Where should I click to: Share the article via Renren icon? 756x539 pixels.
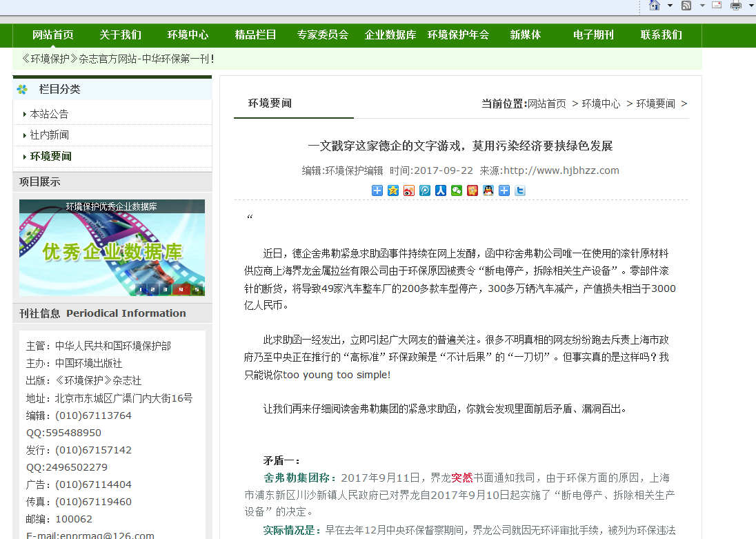coord(441,190)
